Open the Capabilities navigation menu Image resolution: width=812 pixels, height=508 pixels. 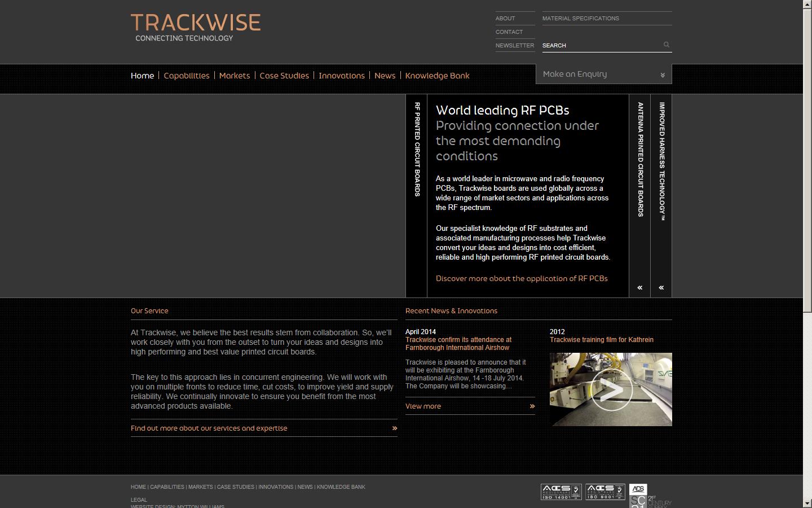click(x=186, y=75)
